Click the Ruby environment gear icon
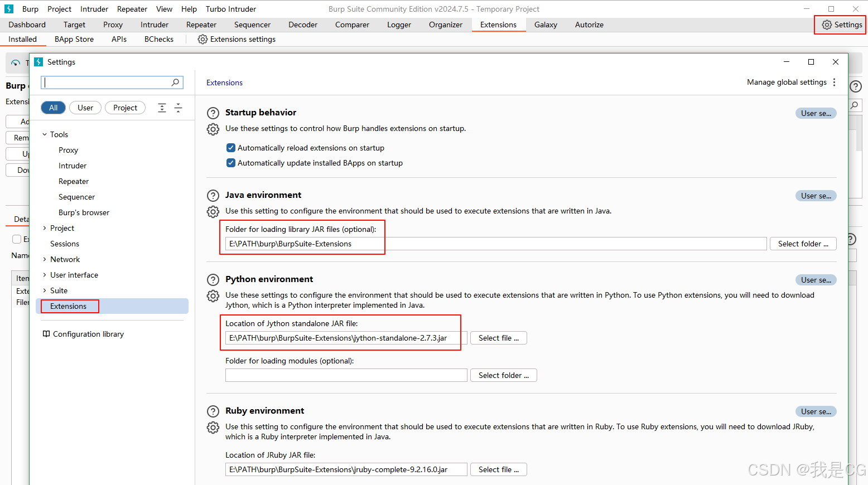Screen dimensions: 868x485 point(213,428)
